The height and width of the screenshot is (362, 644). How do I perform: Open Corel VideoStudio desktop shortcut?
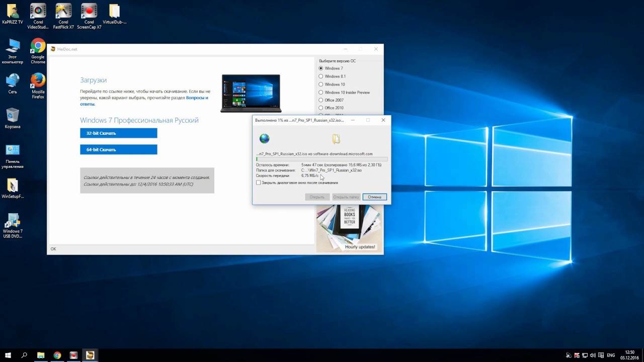38,16
